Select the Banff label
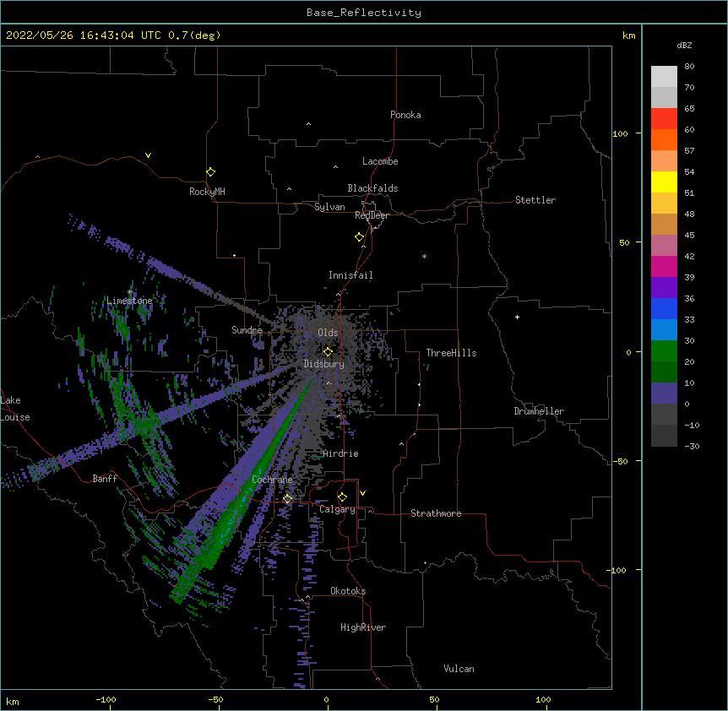This screenshot has height=711, width=728. pyautogui.click(x=105, y=479)
